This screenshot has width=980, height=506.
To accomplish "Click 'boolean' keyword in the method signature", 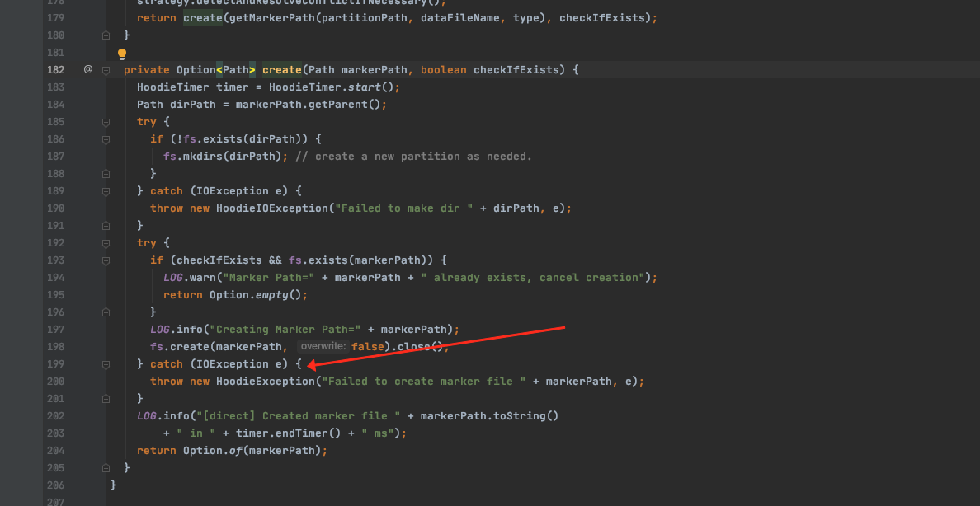I will pos(444,69).
